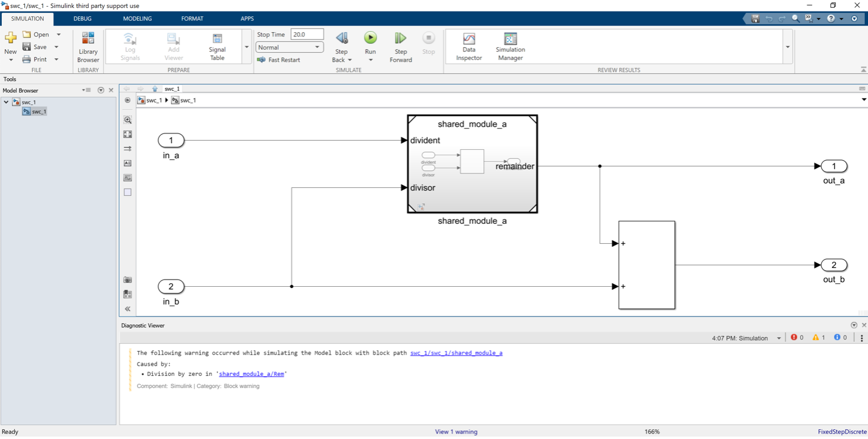Click the View 1 warning link

[456, 432]
